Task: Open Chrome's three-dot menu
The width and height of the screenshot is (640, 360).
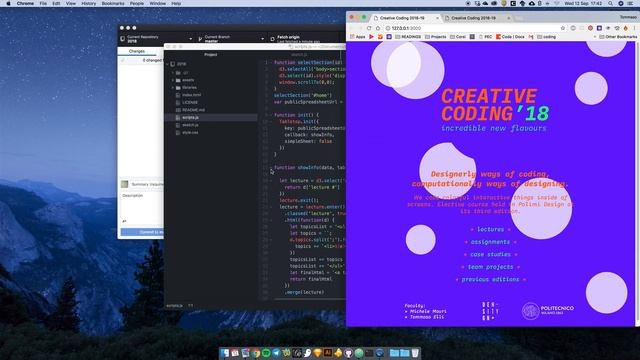Action: [x=634, y=28]
